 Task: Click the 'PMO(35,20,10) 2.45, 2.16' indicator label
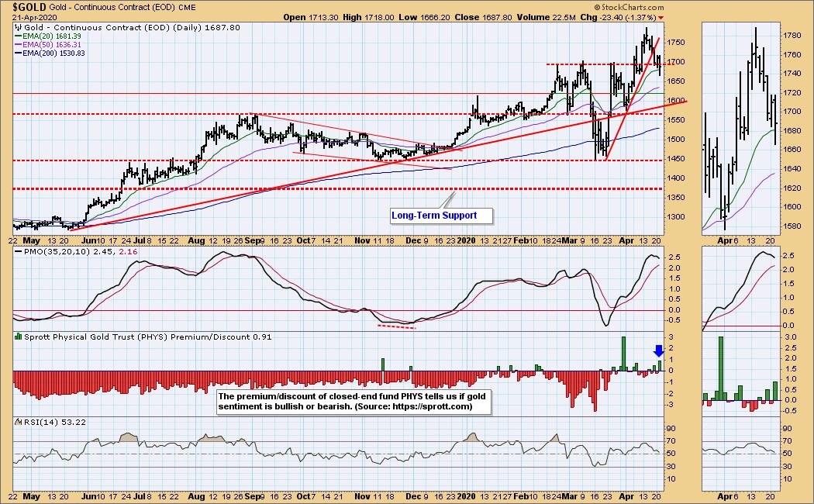tap(81, 252)
